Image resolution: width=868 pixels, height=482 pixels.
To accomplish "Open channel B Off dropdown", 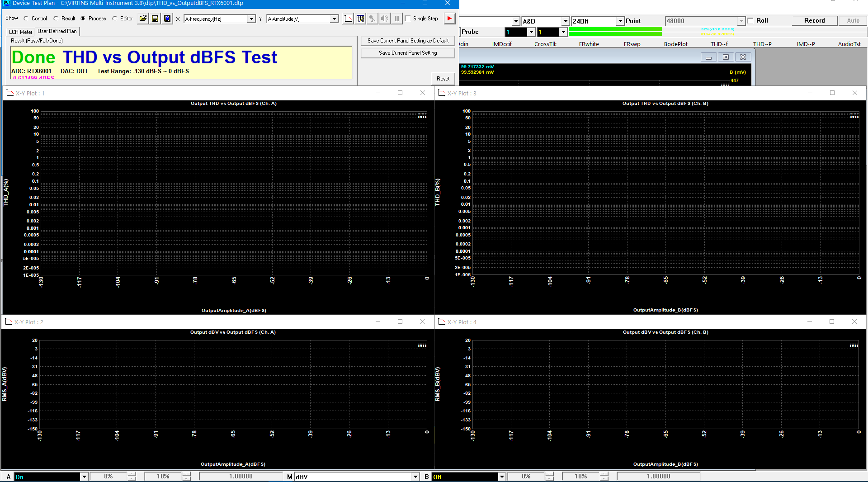I will [x=502, y=477].
